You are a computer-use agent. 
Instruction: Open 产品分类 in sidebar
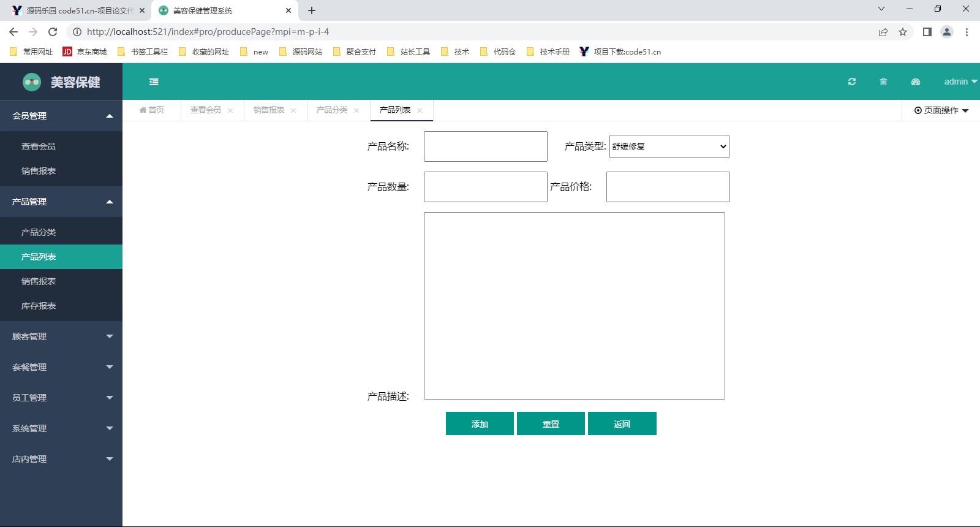coord(61,232)
